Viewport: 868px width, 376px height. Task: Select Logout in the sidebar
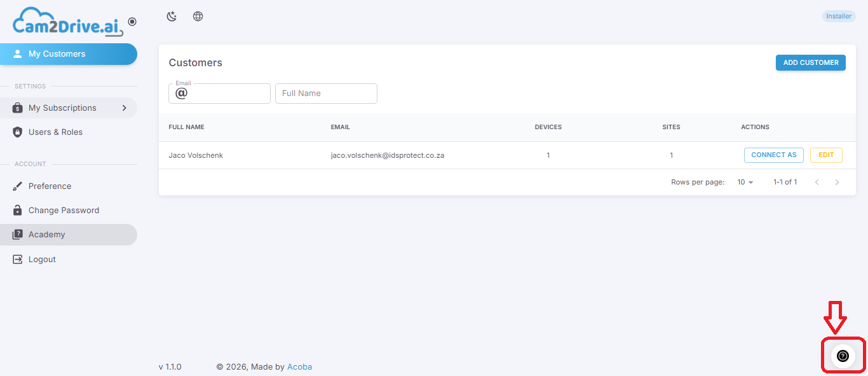69,260
